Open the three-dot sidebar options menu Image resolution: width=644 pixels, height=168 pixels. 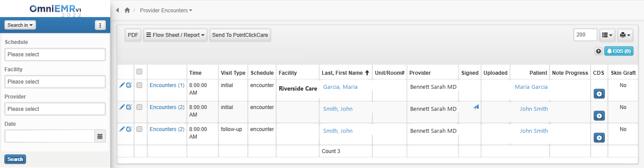pyautogui.click(x=100, y=25)
